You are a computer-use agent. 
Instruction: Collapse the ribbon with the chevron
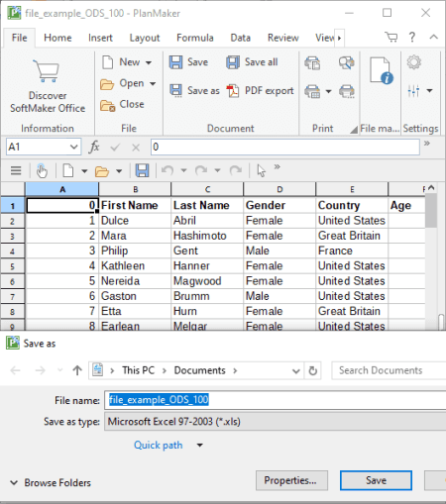(x=433, y=37)
